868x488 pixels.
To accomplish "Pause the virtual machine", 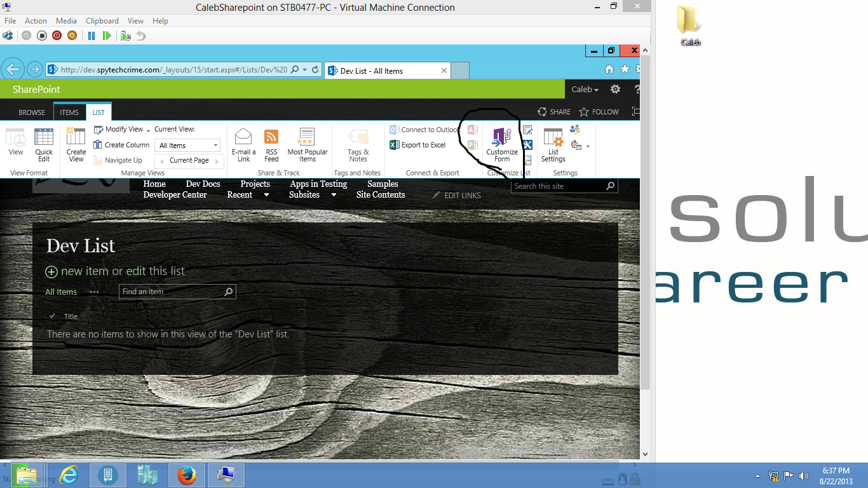I will click(92, 36).
